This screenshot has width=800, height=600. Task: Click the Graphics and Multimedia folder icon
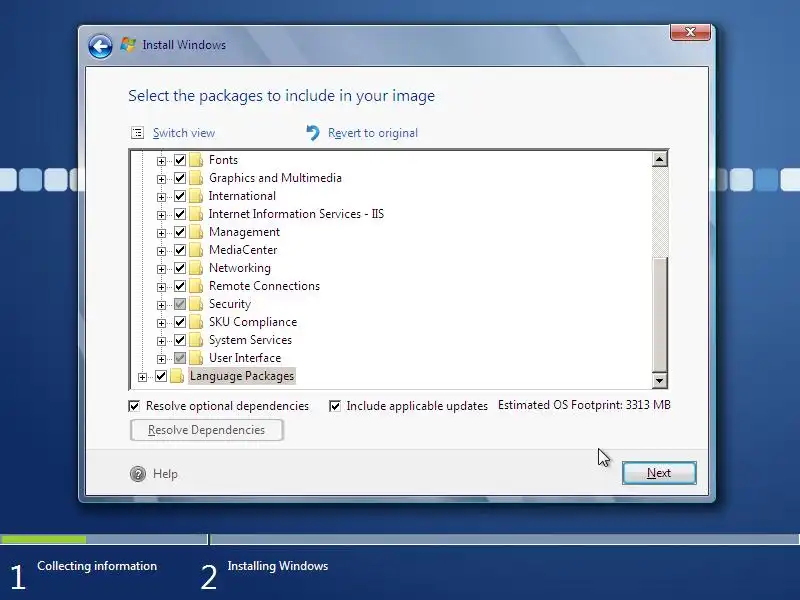pos(196,178)
